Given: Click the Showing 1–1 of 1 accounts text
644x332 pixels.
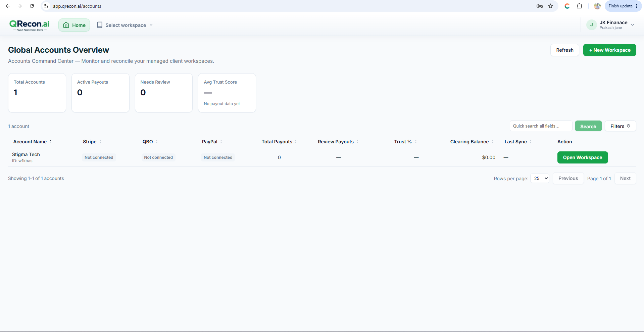Looking at the screenshot, I should click(x=36, y=178).
